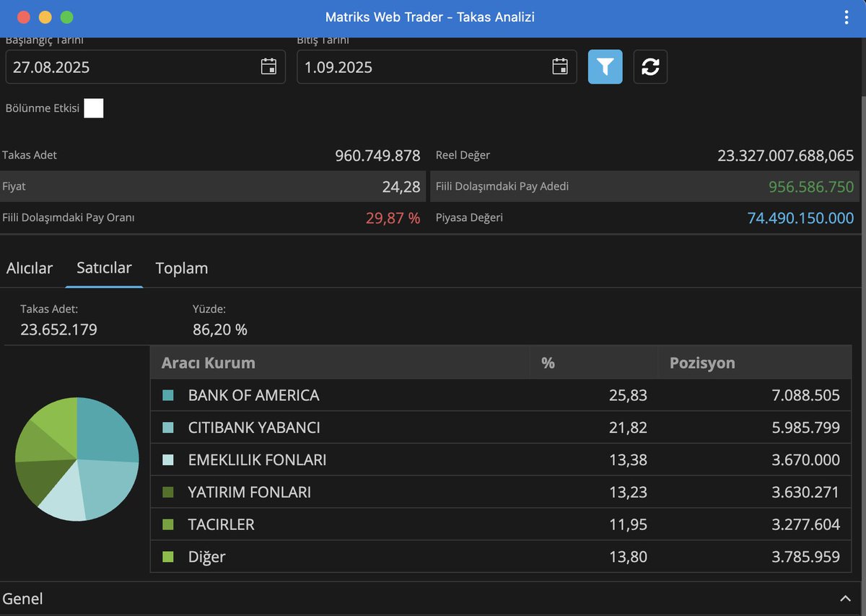Click the start date field 27.08.2025
The image size is (866, 616).
point(145,67)
